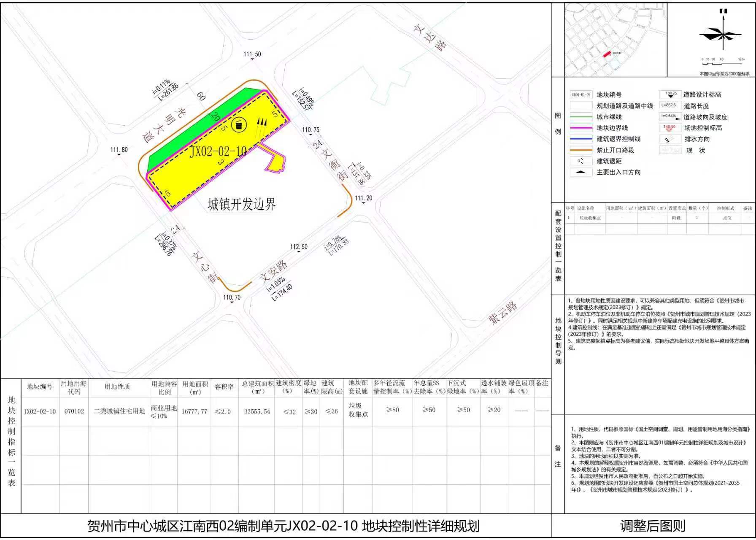This screenshot has width=756, height=540.
Task: Click the orange 禁止开口路段 legend line
Action: coord(581,150)
